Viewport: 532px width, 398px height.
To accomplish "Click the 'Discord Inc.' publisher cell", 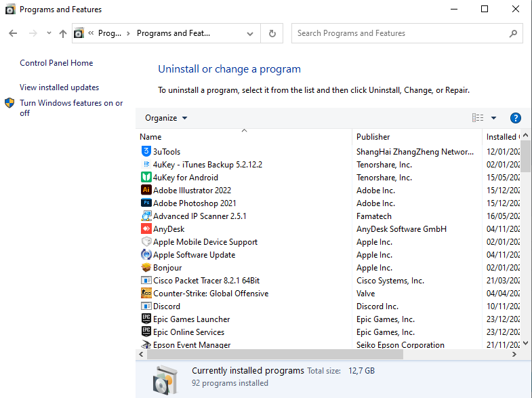I will point(377,306).
